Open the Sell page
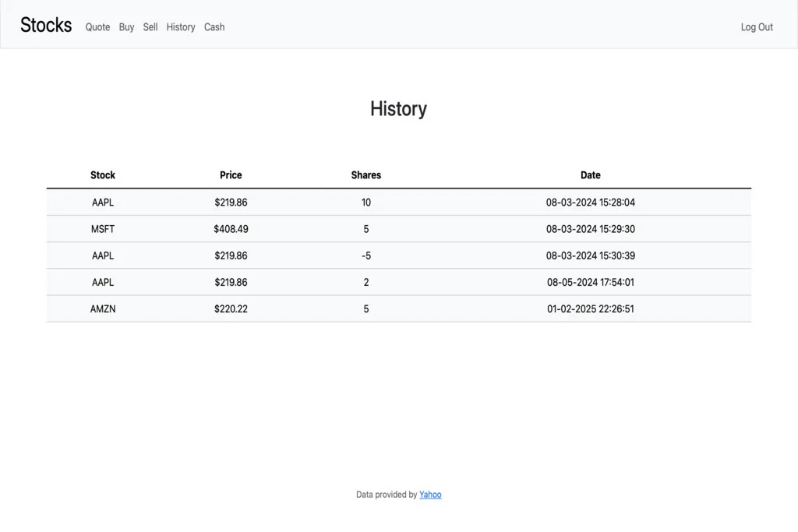 click(150, 27)
